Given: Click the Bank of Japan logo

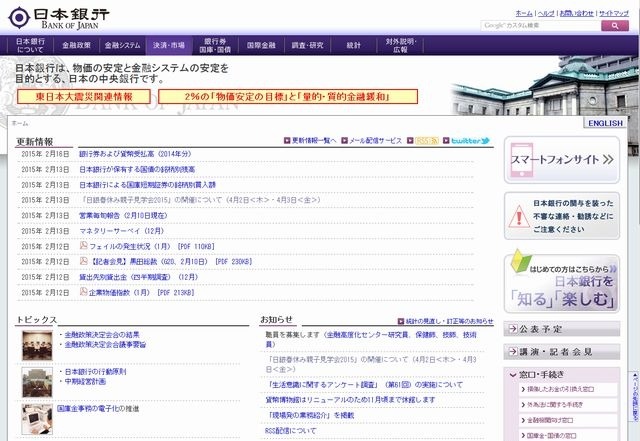Looking at the screenshot, I should 59,18.
